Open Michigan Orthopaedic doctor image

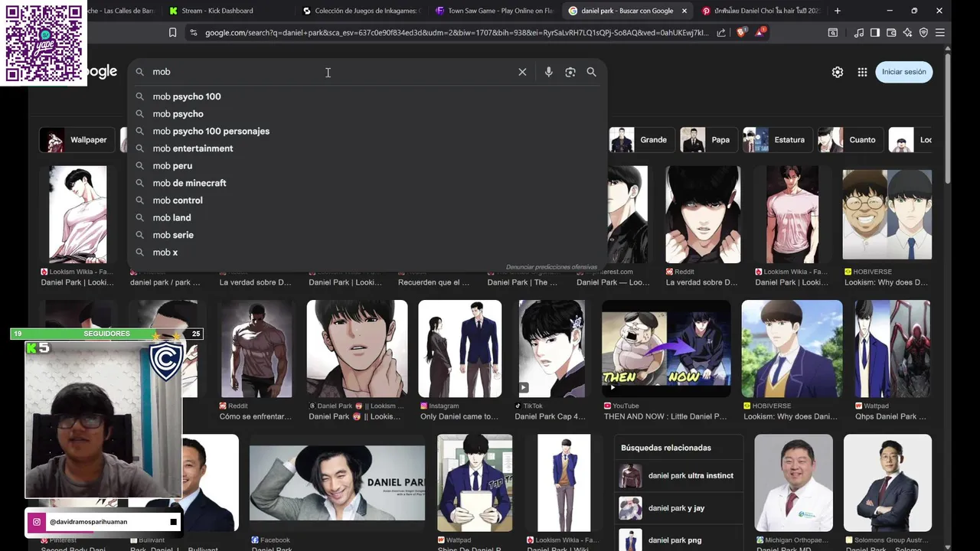pos(793,482)
